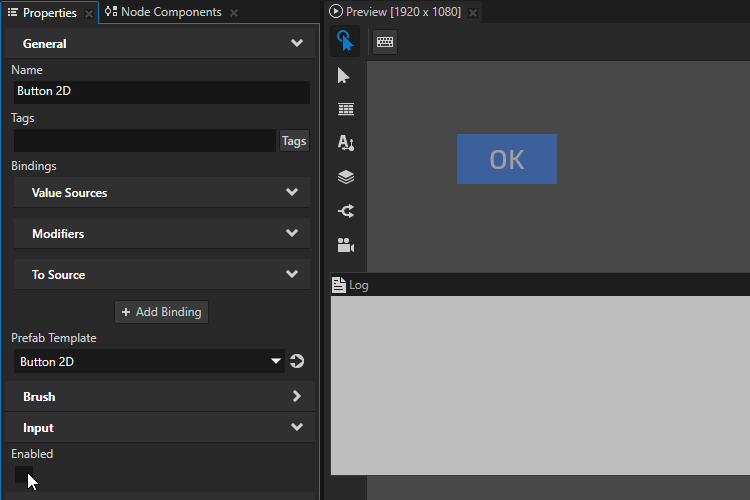Click inside the Log output area

pos(540,385)
